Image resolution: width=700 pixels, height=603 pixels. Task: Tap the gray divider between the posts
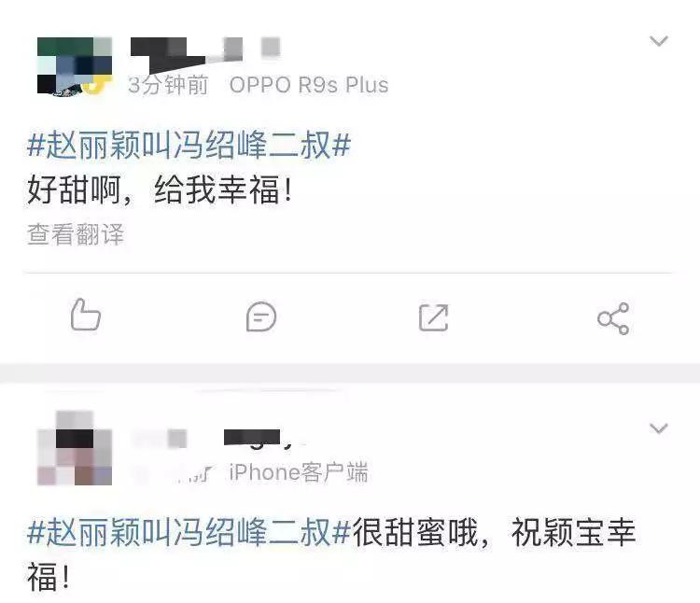click(350, 373)
